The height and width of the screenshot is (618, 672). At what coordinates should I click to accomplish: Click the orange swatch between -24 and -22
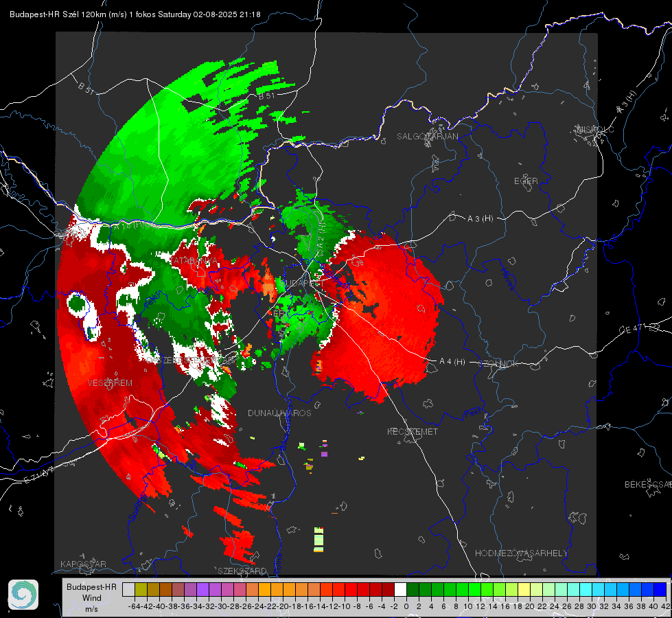[x=264, y=589]
